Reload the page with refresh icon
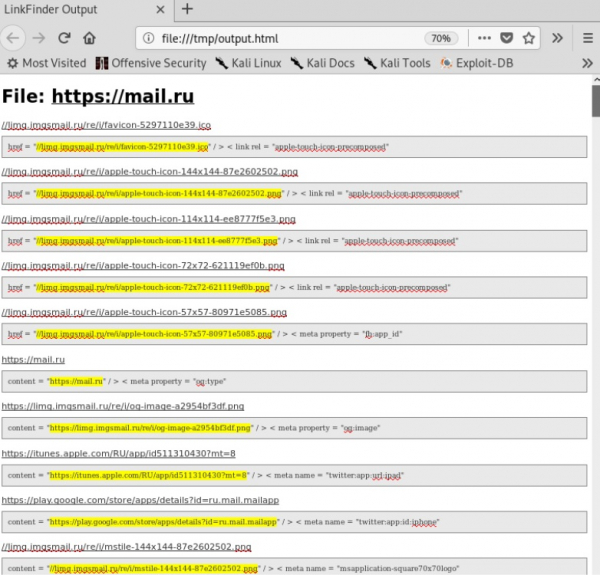 (x=64, y=38)
